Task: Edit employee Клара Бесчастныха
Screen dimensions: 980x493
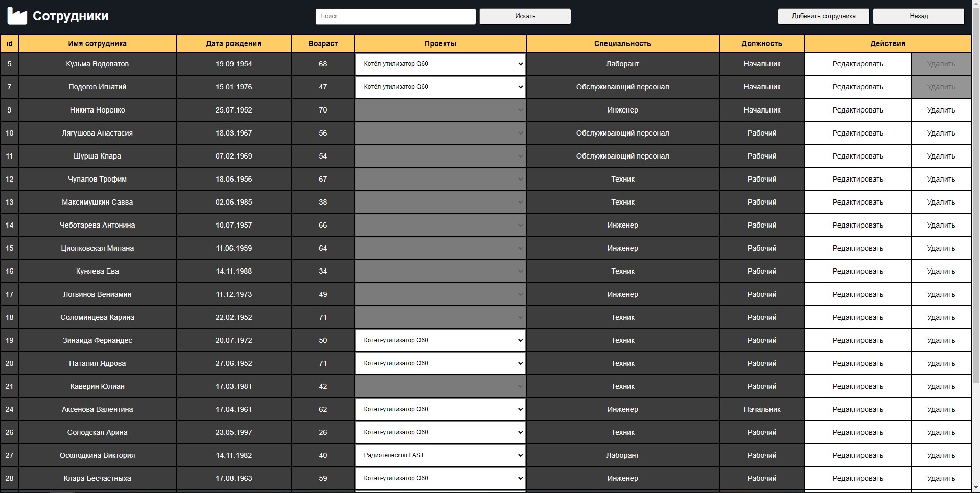Action: [x=858, y=479]
